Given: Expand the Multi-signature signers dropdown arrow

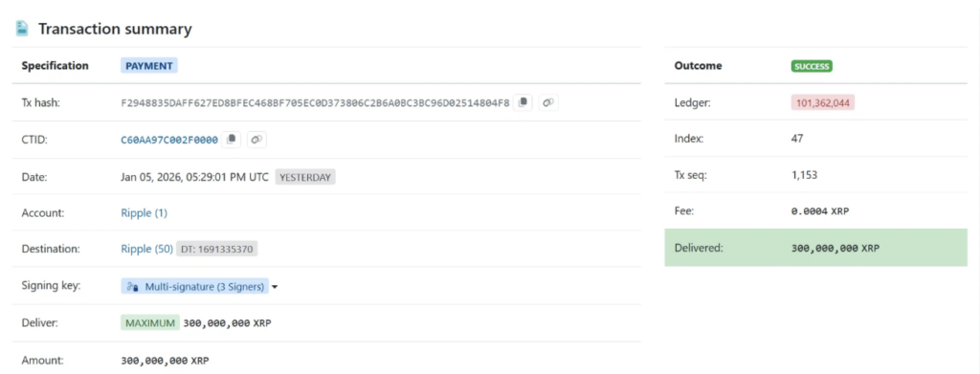Looking at the screenshot, I should [x=275, y=287].
